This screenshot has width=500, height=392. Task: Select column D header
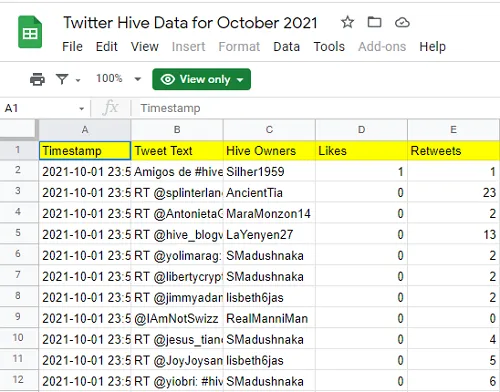(x=361, y=130)
